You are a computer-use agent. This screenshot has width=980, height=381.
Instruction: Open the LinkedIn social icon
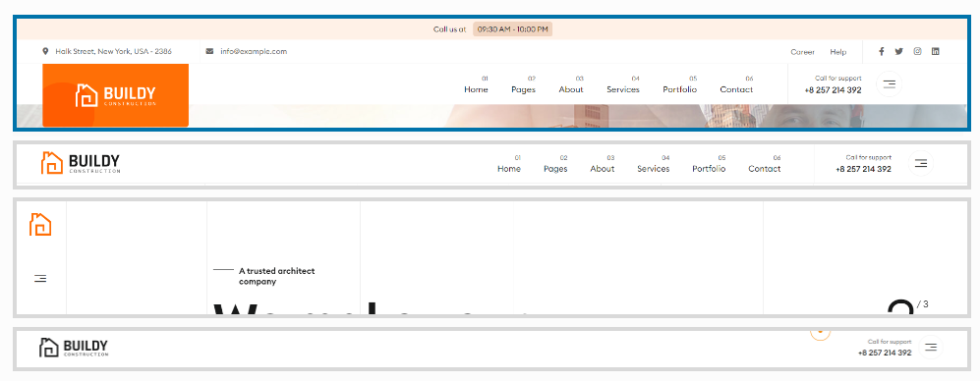pyautogui.click(x=935, y=52)
